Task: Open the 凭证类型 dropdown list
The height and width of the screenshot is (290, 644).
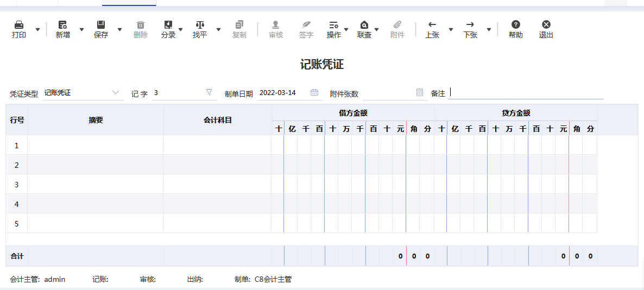Action: pos(115,92)
